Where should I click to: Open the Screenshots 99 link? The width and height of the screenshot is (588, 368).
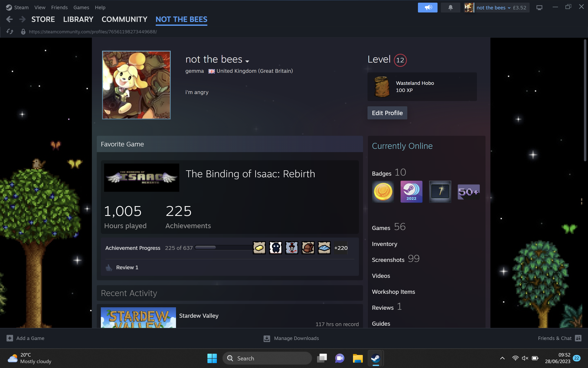click(395, 259)
